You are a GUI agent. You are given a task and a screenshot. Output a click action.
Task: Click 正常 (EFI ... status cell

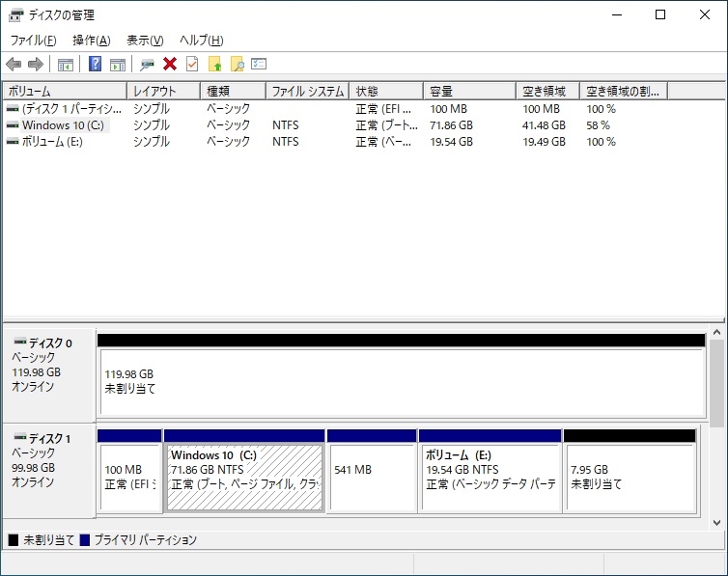383,109
